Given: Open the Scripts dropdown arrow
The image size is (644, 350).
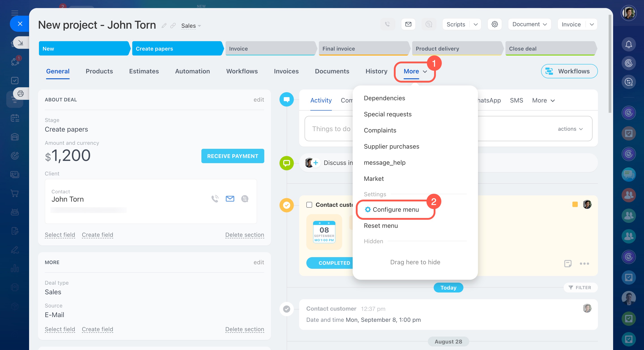Looking at the screenshot, I should coord(476,24).
